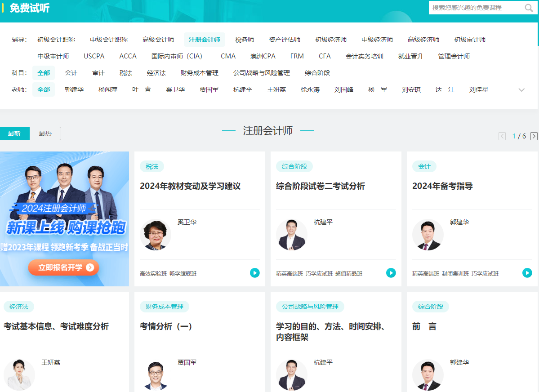
Task: Play the 综合阶段试卷二考试分析 video
Action: coord(391,272)
